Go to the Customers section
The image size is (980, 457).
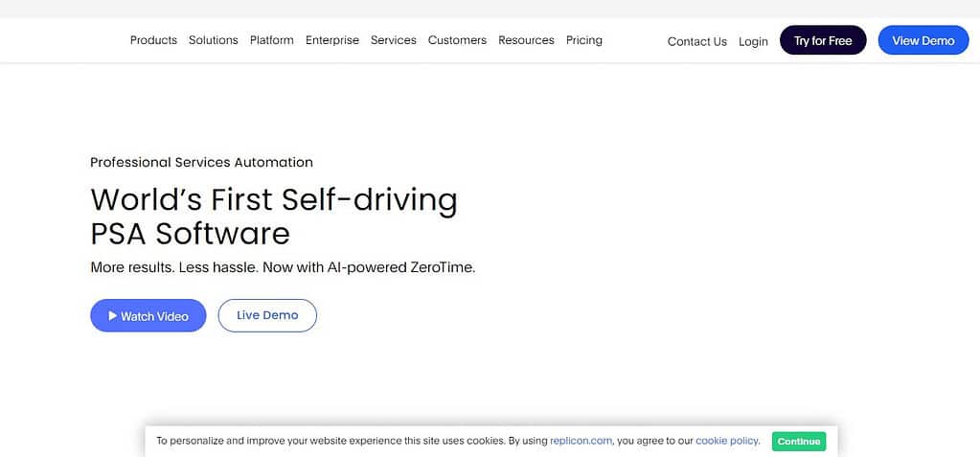click(458, 40)
